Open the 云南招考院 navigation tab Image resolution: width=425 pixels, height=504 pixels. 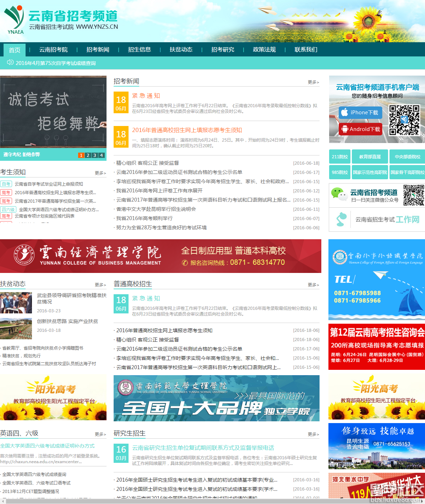tap(53, 50)
